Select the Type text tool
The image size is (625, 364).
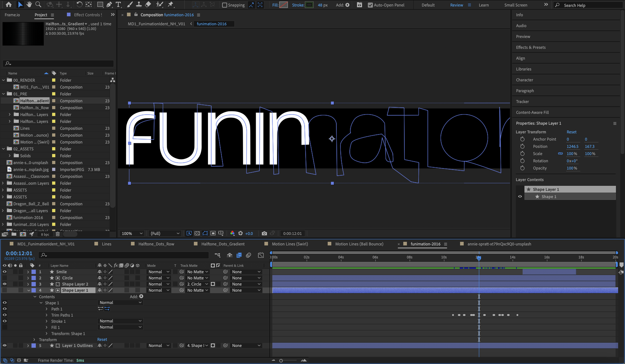click(118, 4)
